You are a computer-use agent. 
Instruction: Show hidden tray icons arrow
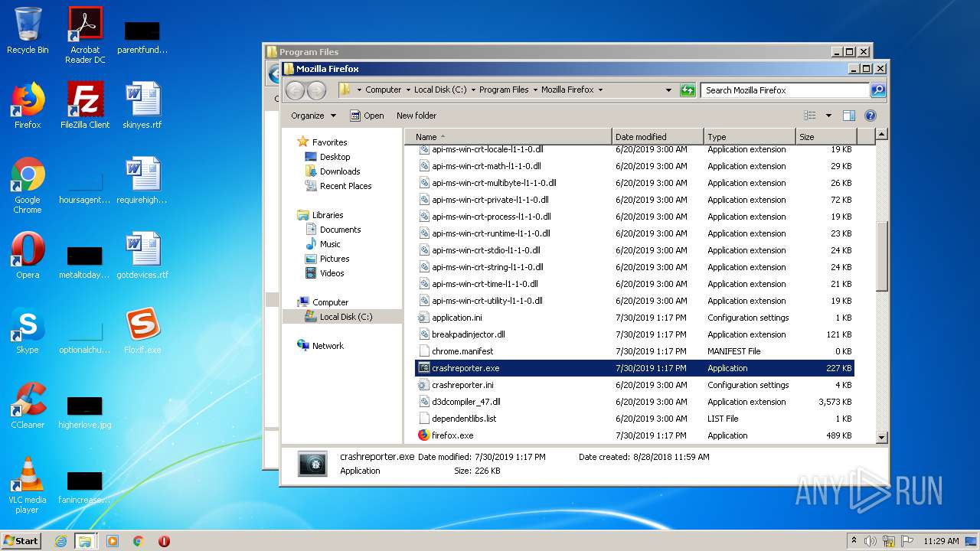point(854,540)
